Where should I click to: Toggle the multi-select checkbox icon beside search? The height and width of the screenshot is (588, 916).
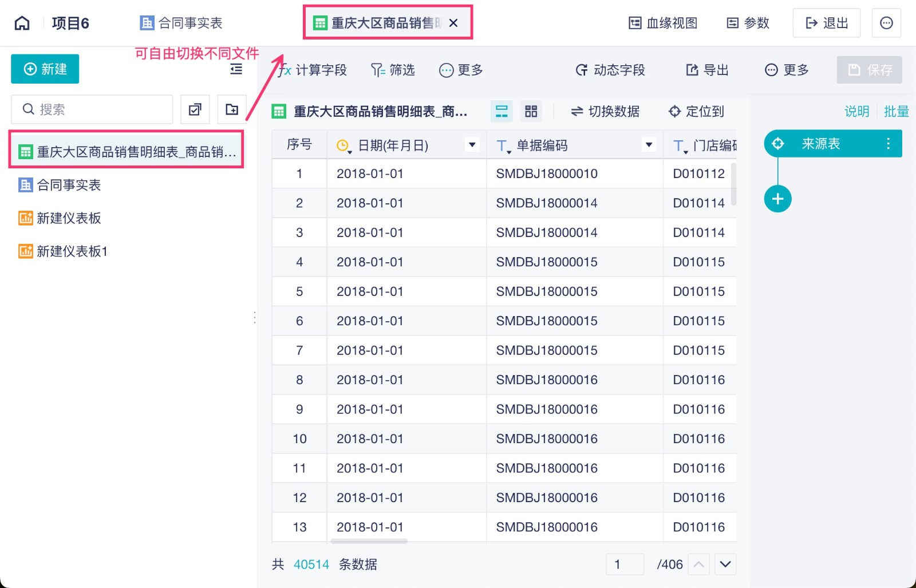(195, 109)
